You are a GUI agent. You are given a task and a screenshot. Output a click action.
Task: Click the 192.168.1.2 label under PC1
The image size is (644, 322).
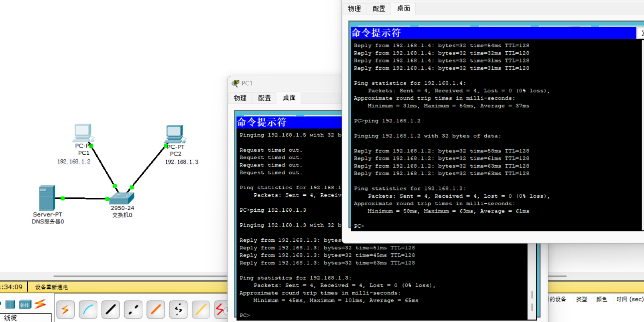(x=74, y=161)
